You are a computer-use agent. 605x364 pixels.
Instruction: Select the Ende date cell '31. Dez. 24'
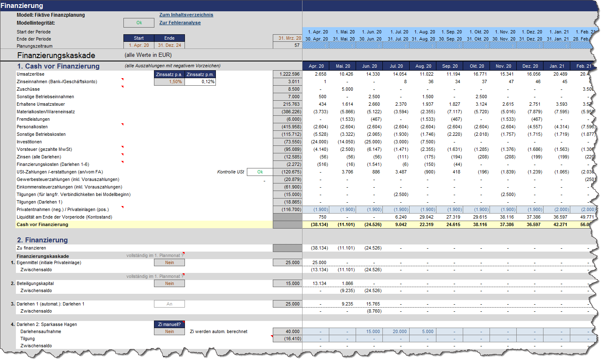169,45
